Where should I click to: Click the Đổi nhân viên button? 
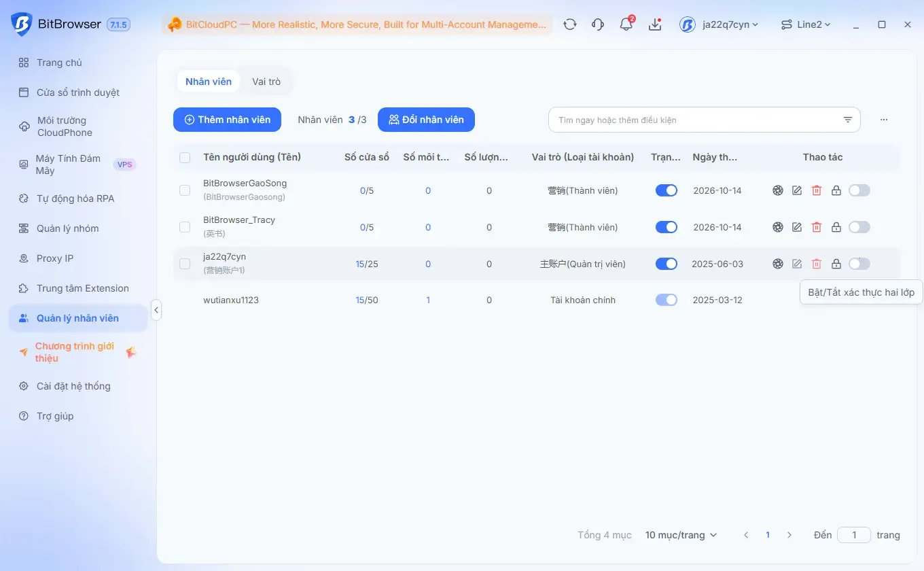point(426,120)
